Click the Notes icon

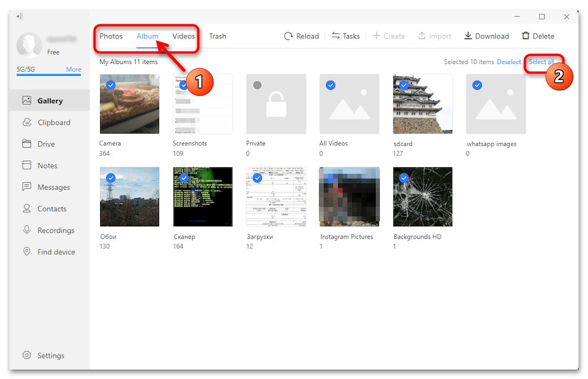pos(27,165)
